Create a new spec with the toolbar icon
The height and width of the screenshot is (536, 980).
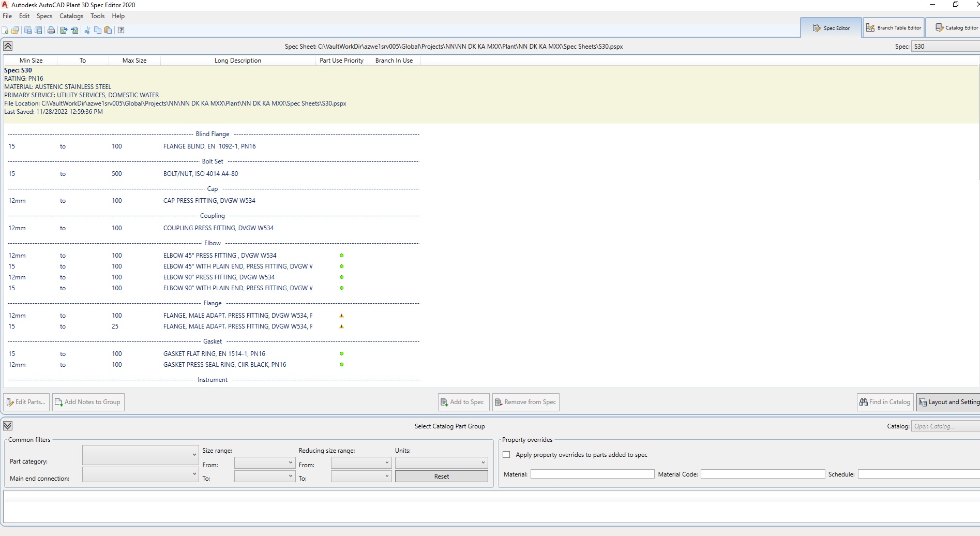pos(5,30)
